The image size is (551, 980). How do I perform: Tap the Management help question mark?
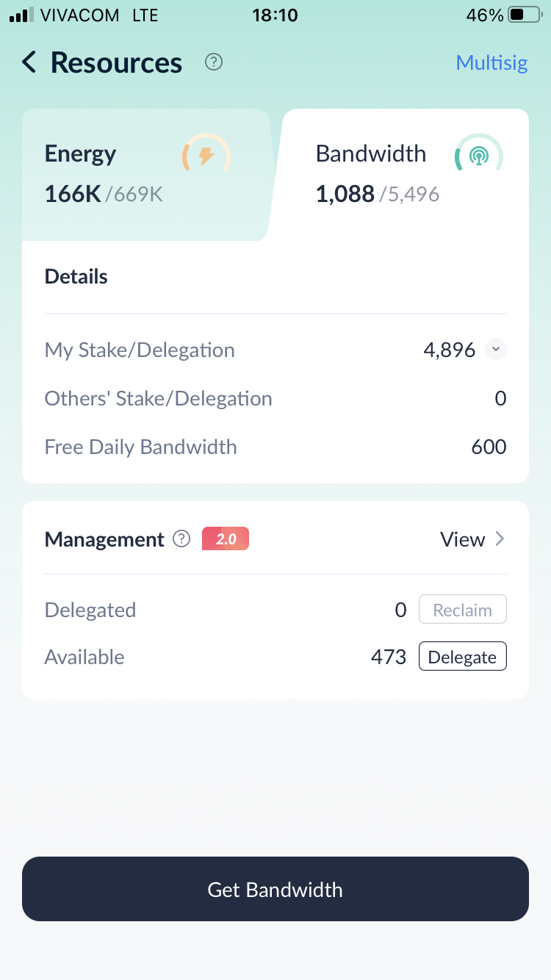181,539
